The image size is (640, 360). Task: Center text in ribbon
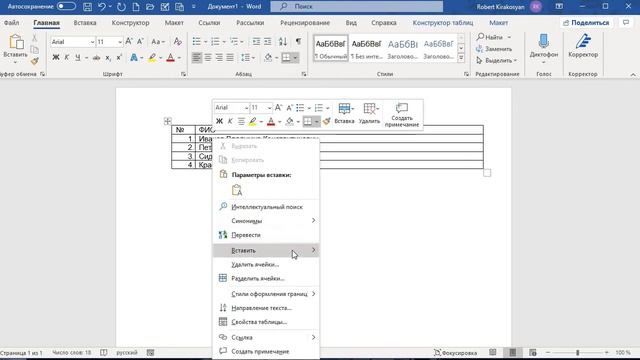(x=208, y=58)
